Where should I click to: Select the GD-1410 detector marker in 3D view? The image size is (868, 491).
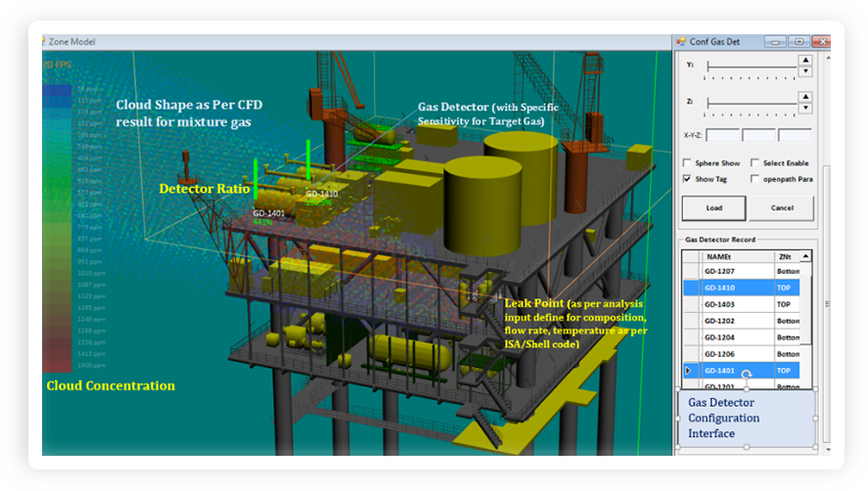(308, 161)
